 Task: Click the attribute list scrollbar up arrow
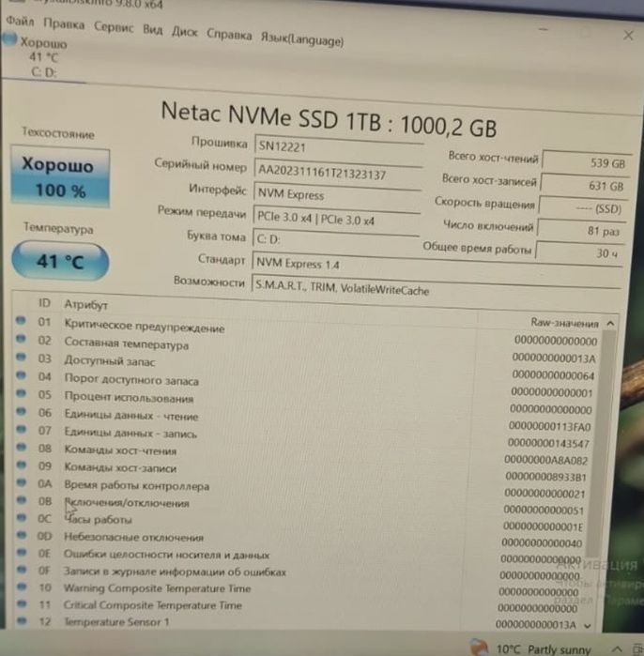[610, 324]
